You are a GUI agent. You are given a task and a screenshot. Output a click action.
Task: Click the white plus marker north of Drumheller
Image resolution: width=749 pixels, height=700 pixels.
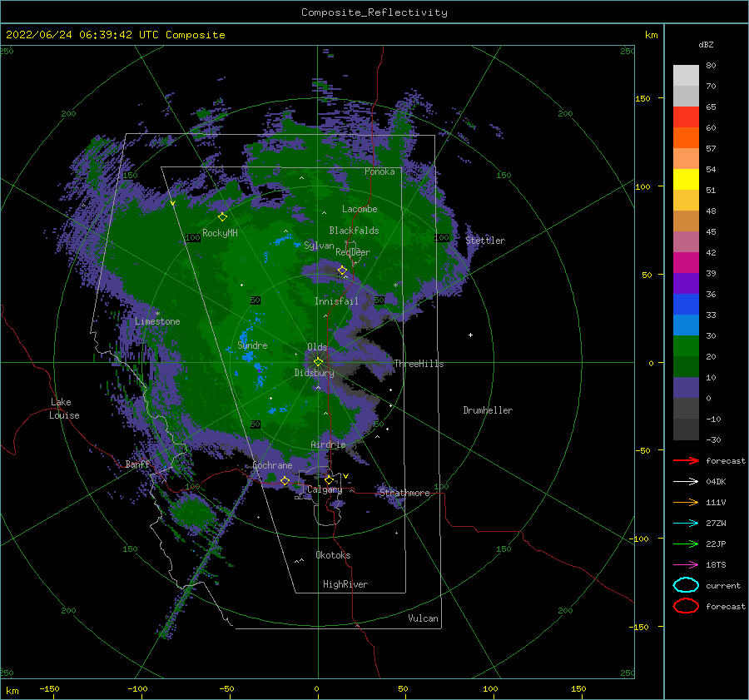pyautogui.click(x=470, y=335)
